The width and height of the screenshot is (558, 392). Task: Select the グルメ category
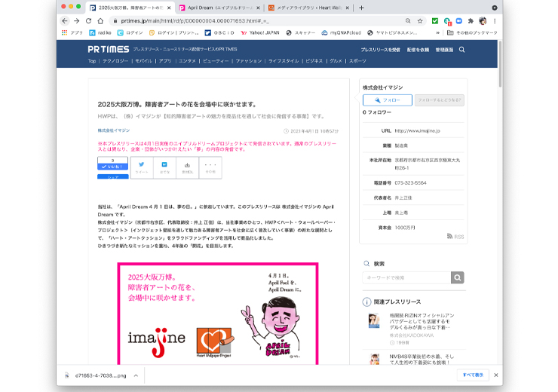click(336, 61)
